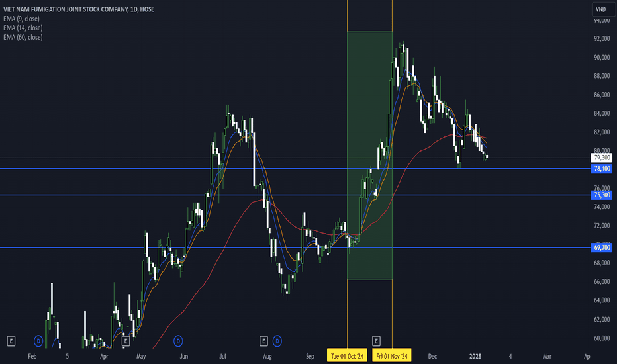Click the 72,000 price axis label
This screenshot has width=617, height=364.
602,226
